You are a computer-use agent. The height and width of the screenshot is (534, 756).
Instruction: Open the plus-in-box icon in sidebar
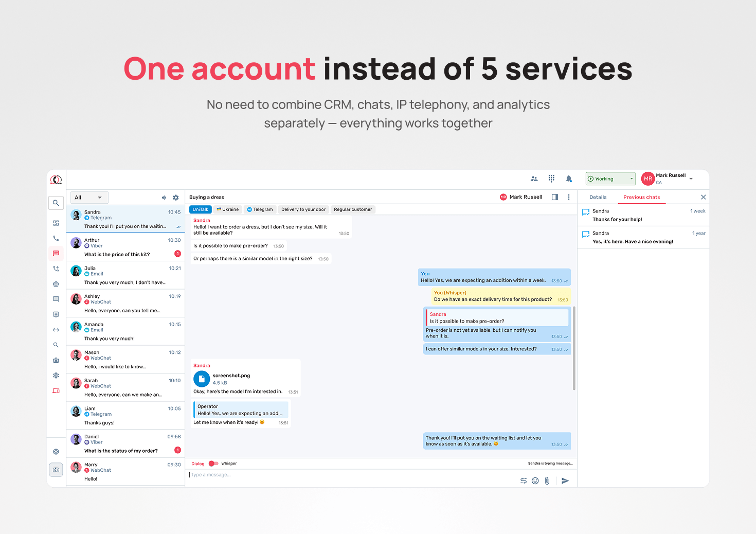56,314
